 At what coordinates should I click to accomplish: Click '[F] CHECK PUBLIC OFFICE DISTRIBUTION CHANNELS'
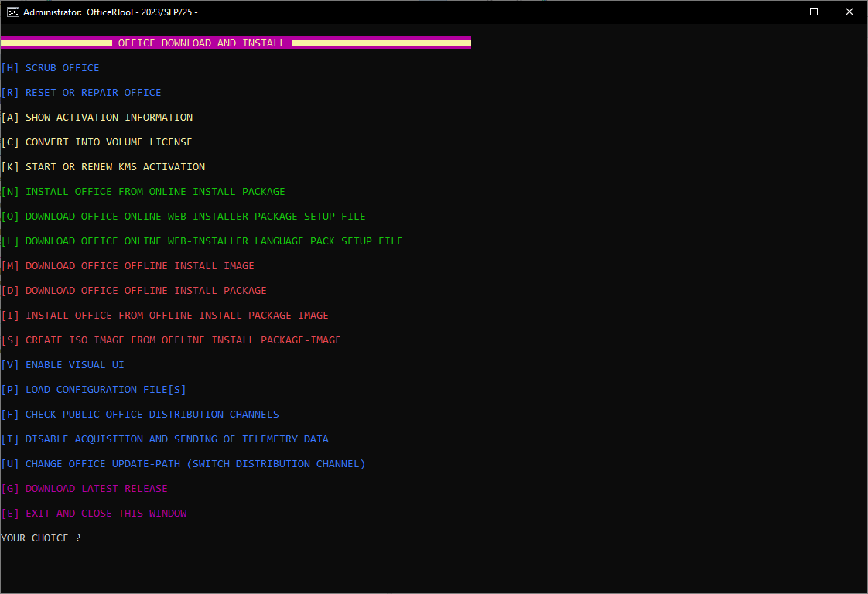pos(140,415)
